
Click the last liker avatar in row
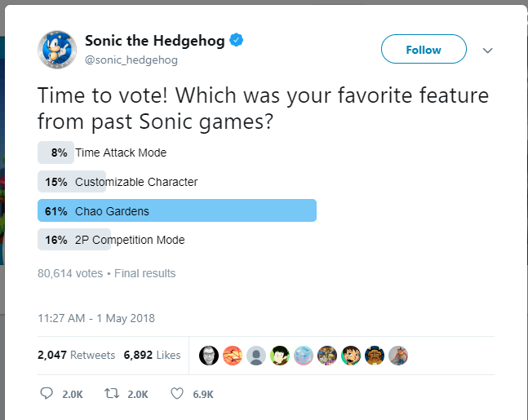click(397, 356)
